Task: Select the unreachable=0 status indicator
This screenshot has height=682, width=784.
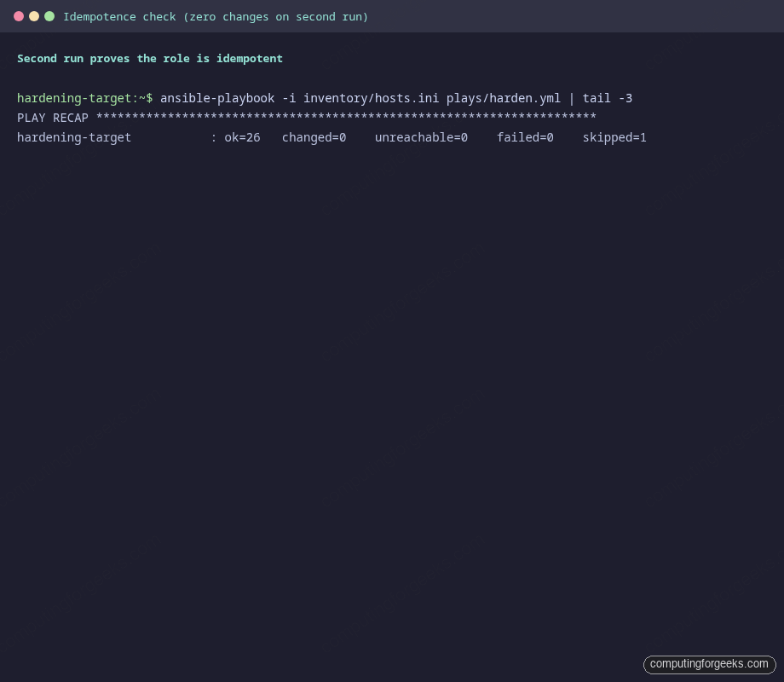Action: (x=421, y=137)
